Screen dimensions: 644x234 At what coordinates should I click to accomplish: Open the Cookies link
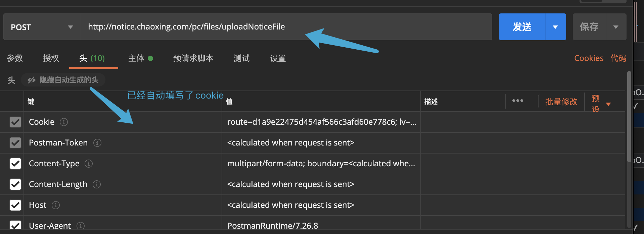click(x=589, y=58)
